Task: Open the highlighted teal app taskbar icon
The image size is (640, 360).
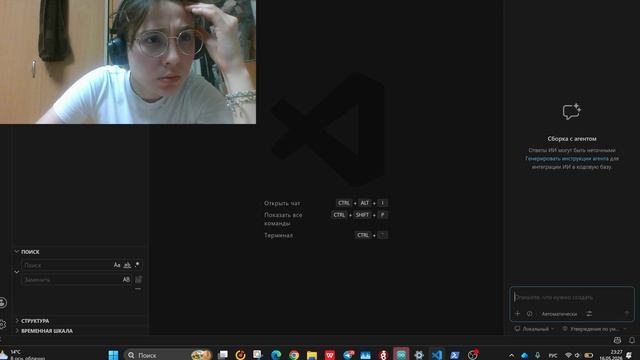Action: pyautogui.click(x=401, y=354)
